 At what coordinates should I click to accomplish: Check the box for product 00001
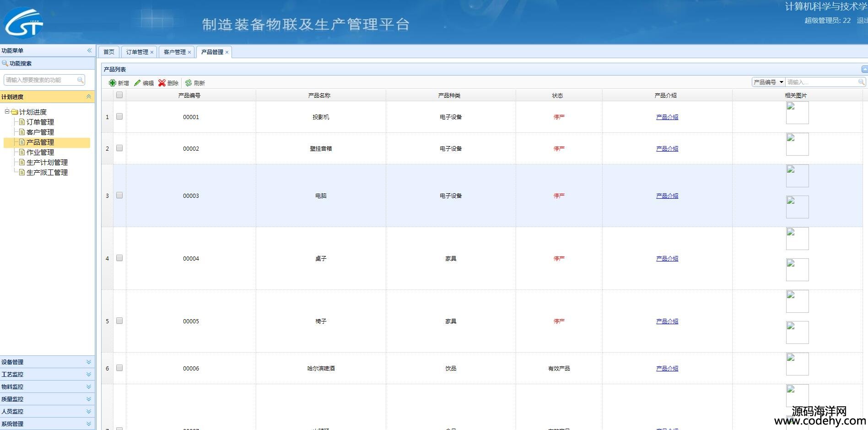point(119,117)
